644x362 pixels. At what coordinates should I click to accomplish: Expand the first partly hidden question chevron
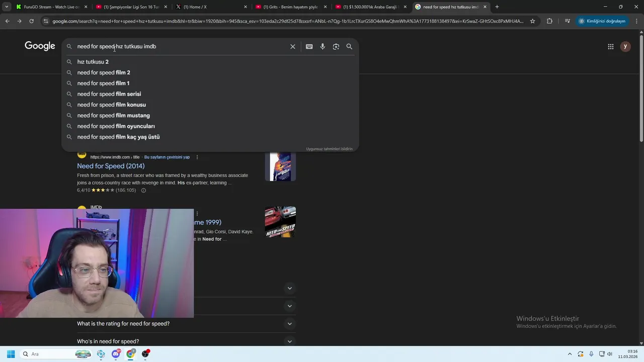[289, 288]
